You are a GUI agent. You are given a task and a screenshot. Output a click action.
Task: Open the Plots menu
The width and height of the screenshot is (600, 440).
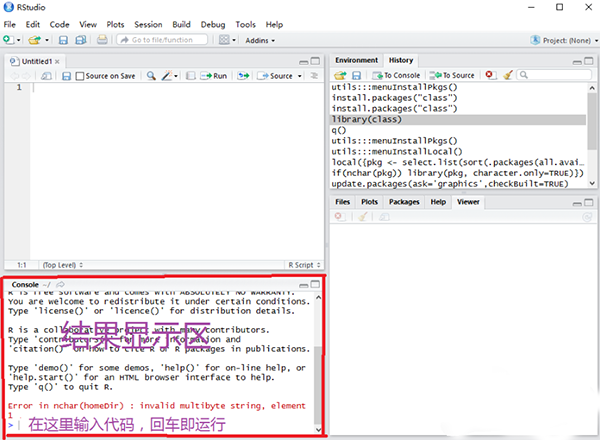tap(115, 24)
